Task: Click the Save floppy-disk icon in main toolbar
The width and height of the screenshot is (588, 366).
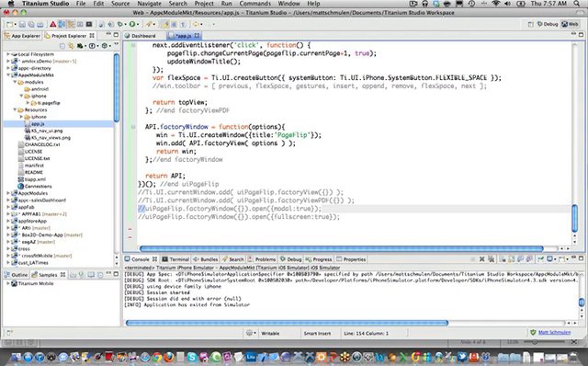Action: pos(22,24)
